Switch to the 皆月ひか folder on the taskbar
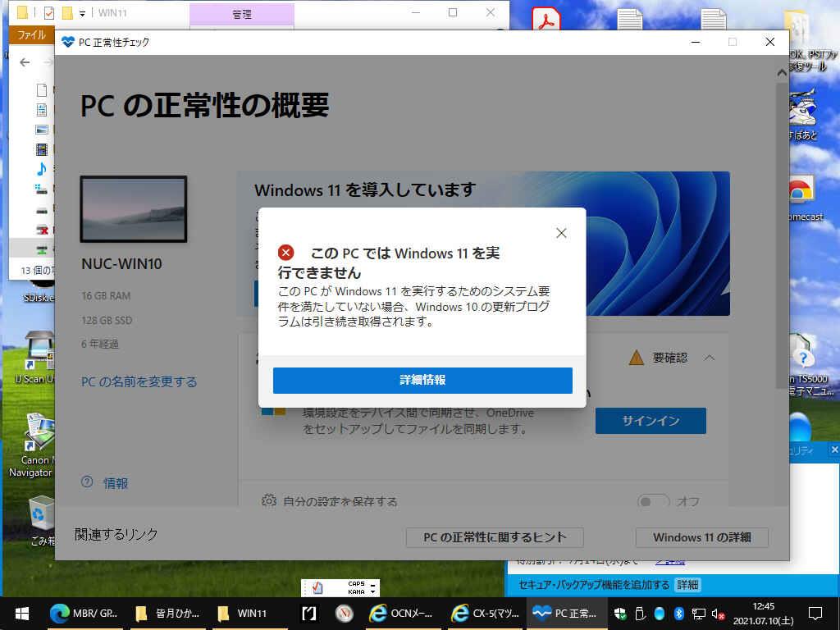 click(167, 614)
